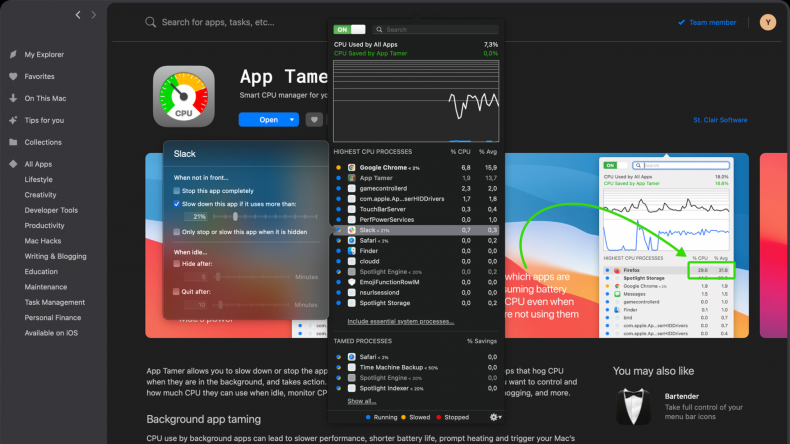Click Spotlight Engine icon in highest CPU list
Screen dimensions: 790x444
pyautogui.click(x=352, y=272)
